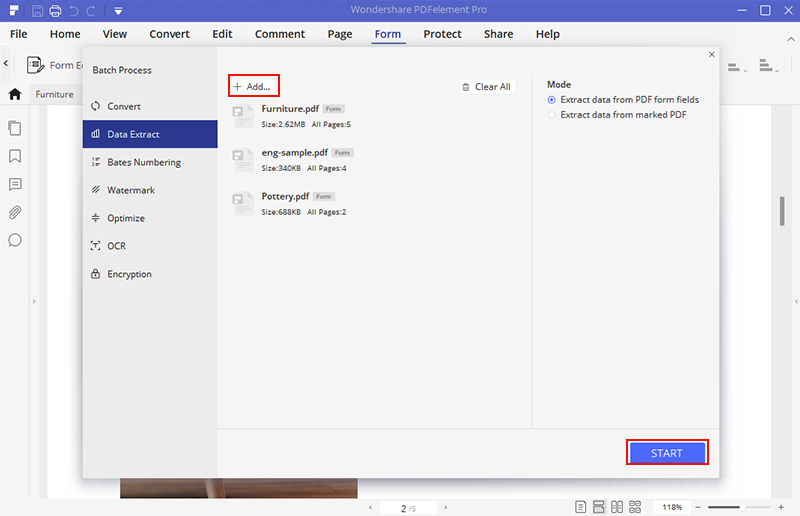This screenshot has height=516, width=800.
Task: Click the Pottery.pdf file icon
Action: coord(243,204)
